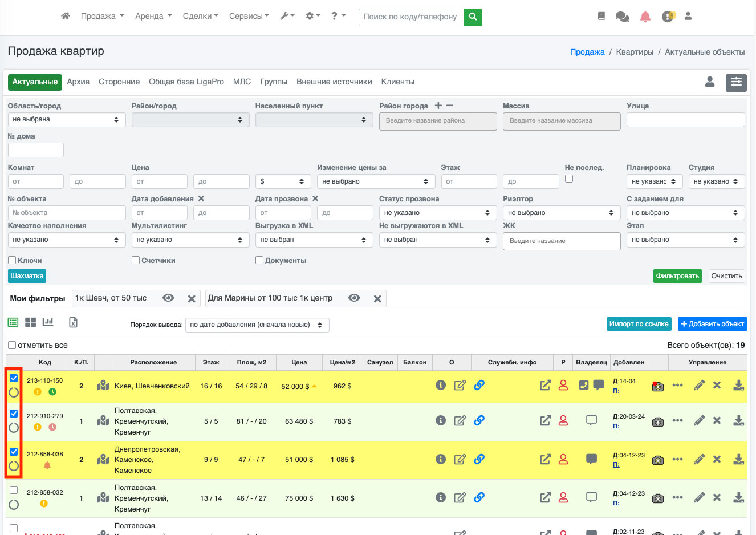
Task: Open the chat messages icon
Action: (x=622, y=17)
